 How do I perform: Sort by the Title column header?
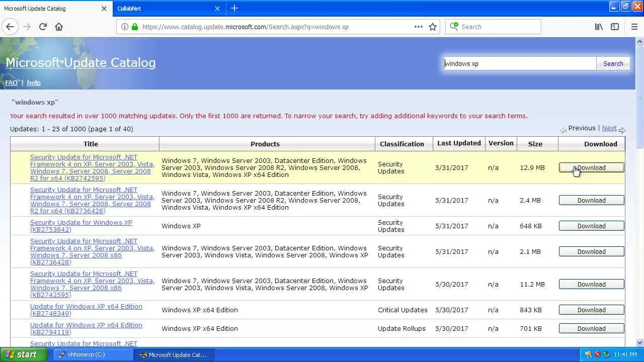(x=91, y=144)
